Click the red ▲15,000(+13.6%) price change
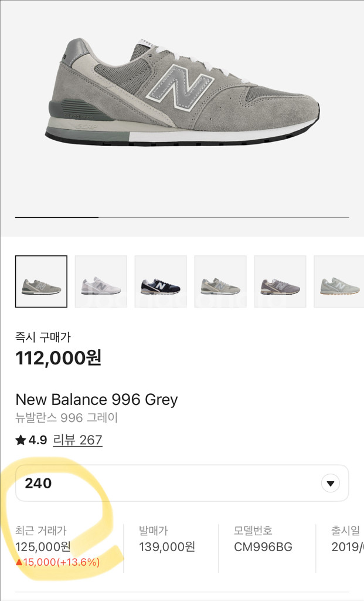This screenshot has width=364, height=601. (57, 562)
